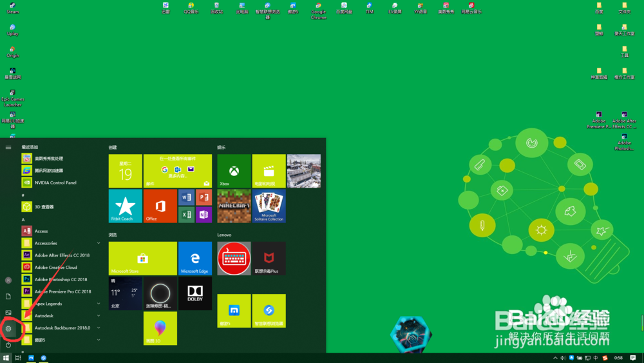
Task: Open the 联想杀毒Plus McAfee tile
Action: click(269, 258)
